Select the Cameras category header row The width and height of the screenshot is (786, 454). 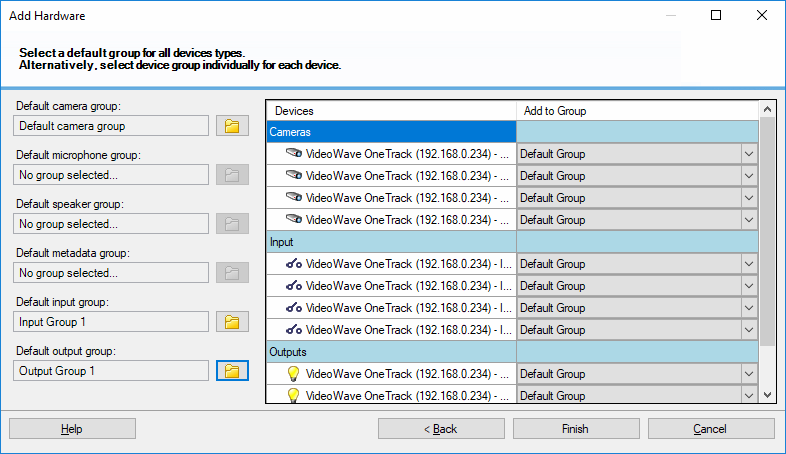(x=512, y=132)
